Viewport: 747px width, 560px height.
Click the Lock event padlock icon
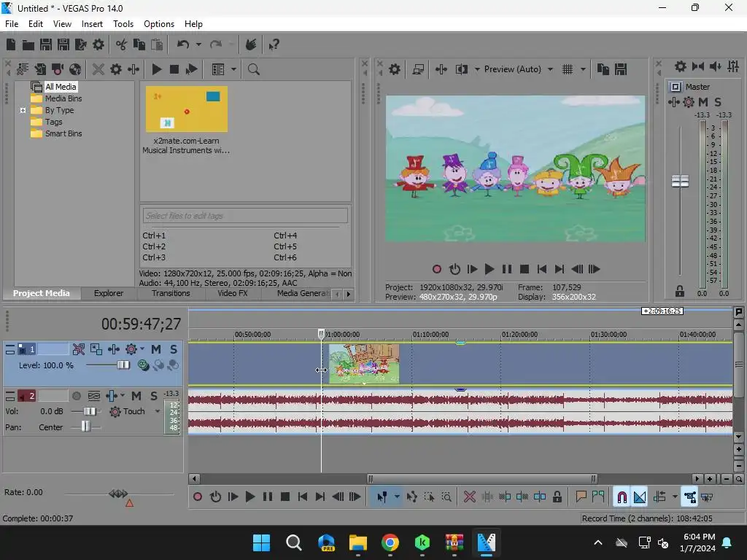click(557, 497)
